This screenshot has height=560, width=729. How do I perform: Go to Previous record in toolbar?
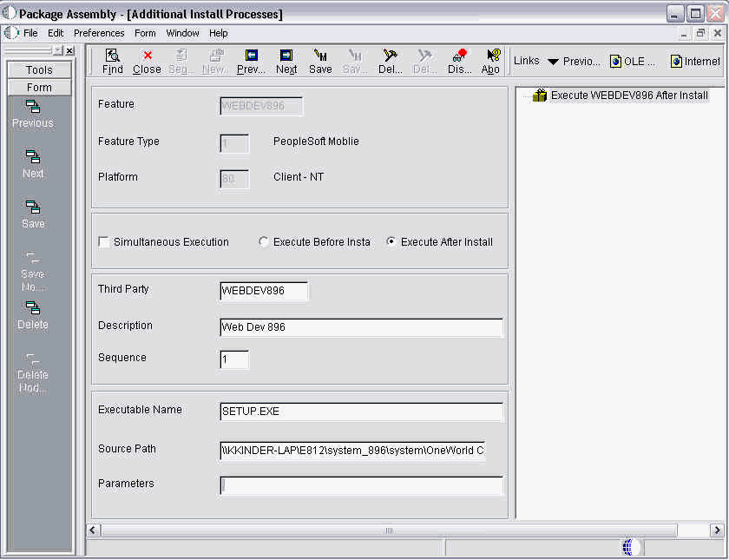[x=251, y=61]
